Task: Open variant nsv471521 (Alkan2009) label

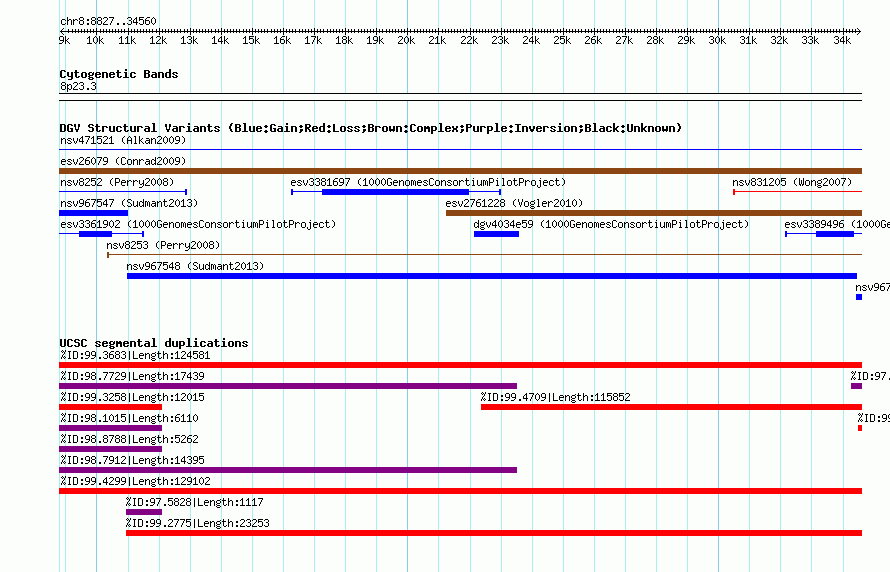Action: coord(123,140)
